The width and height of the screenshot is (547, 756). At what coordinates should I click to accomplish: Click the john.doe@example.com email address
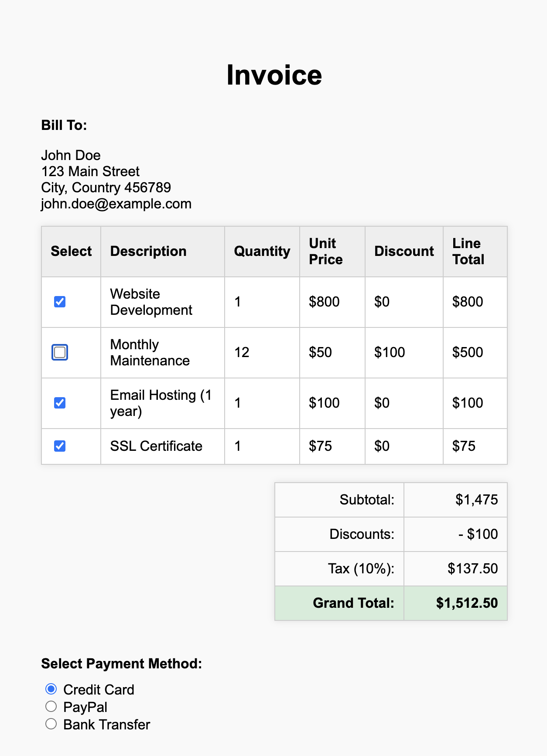coord(116,204)
